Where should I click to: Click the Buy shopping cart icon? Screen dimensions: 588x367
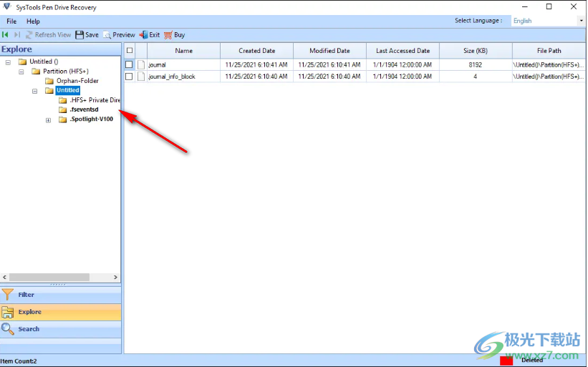coord(168,35)
